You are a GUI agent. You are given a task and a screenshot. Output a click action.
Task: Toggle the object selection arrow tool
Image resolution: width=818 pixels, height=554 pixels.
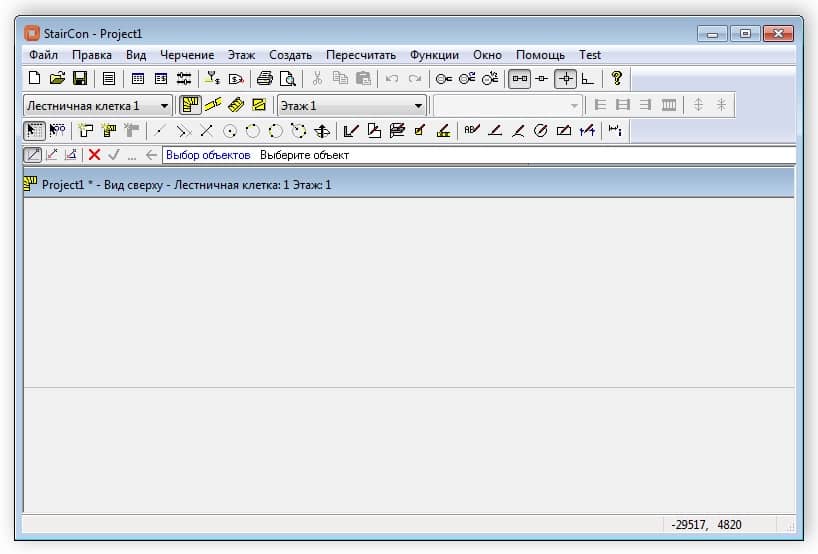point(34,130)
